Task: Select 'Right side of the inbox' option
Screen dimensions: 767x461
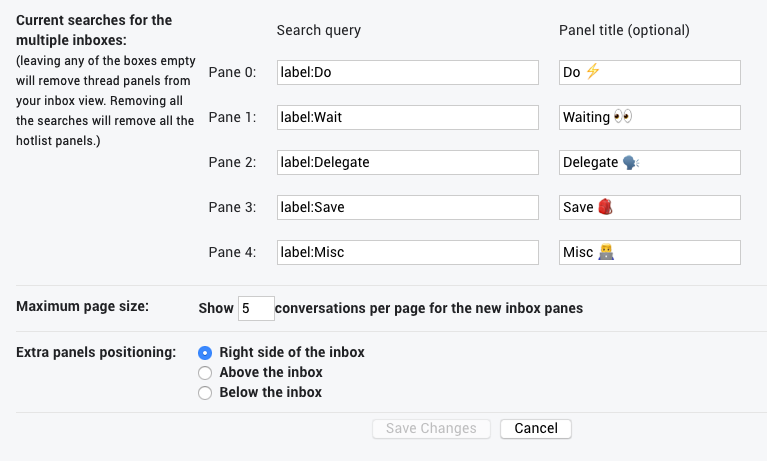Action: coord(205,353)
